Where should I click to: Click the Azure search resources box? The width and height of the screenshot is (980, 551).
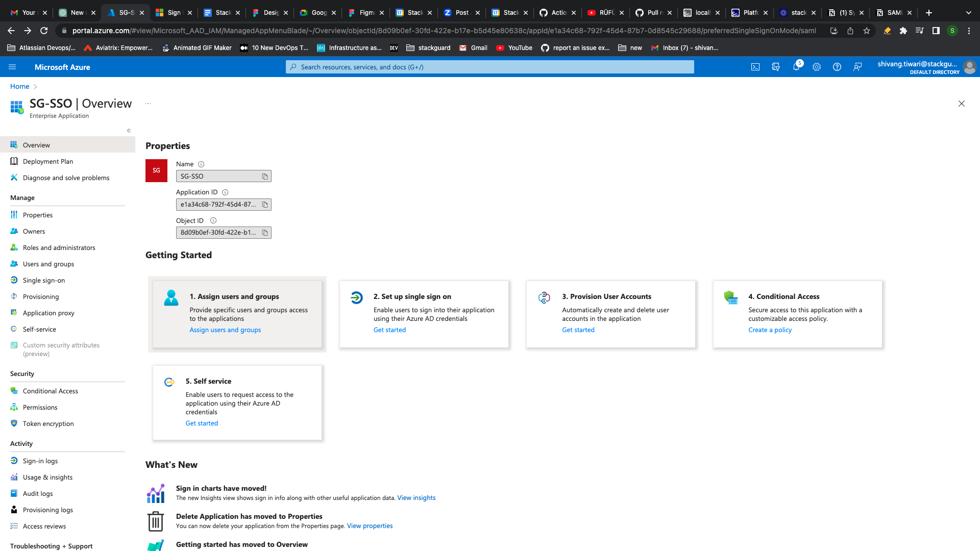[x=490, y=67]
